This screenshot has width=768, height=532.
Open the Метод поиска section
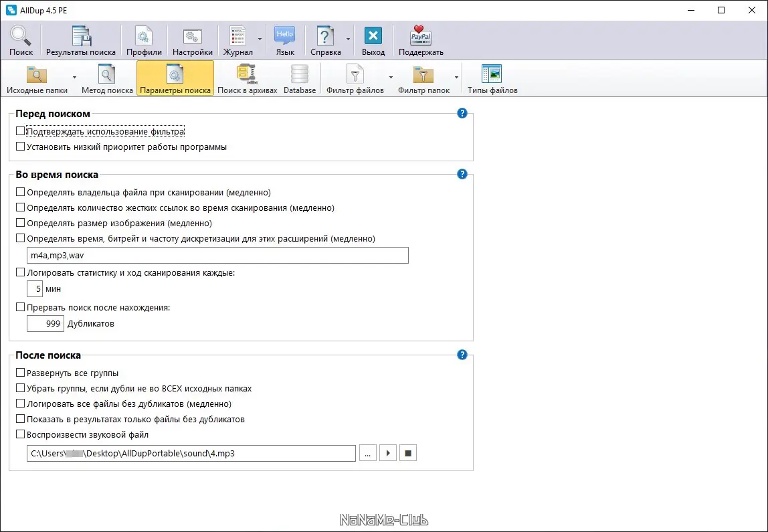pyautogui.click(x=107, y=78)
